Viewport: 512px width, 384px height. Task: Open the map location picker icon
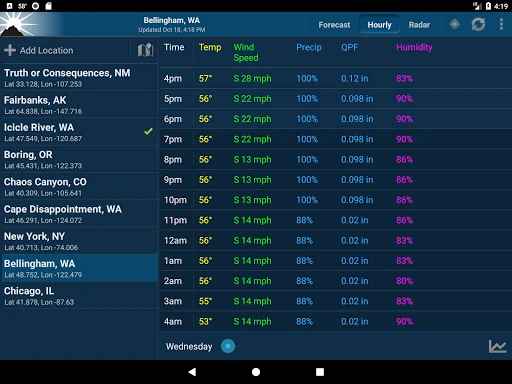(145, 50)
